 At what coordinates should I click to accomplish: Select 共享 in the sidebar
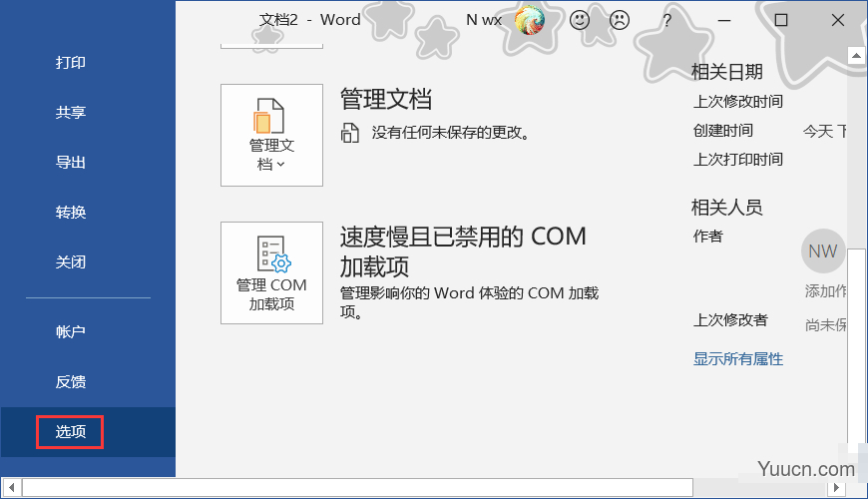click(70, 113)
